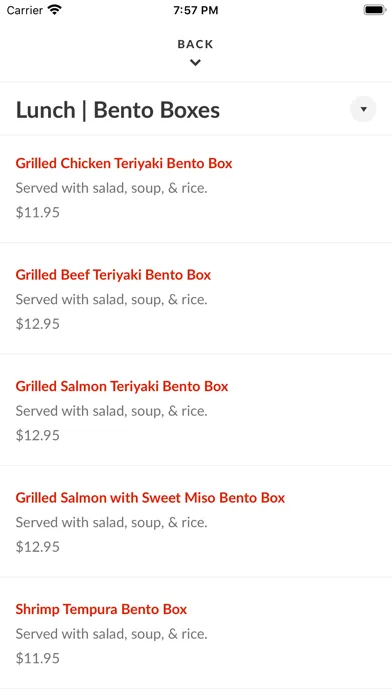Click the down chevron under BACK

(x=195, y=63)
